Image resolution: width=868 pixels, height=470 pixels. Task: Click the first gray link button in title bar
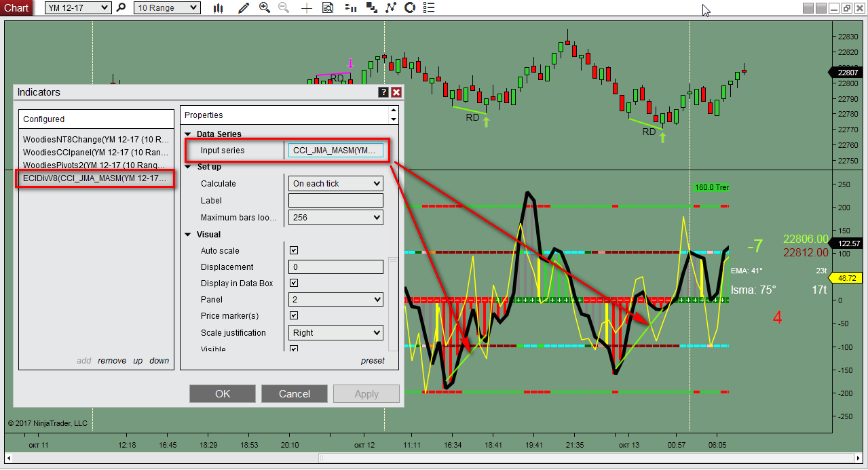point(808,8)
